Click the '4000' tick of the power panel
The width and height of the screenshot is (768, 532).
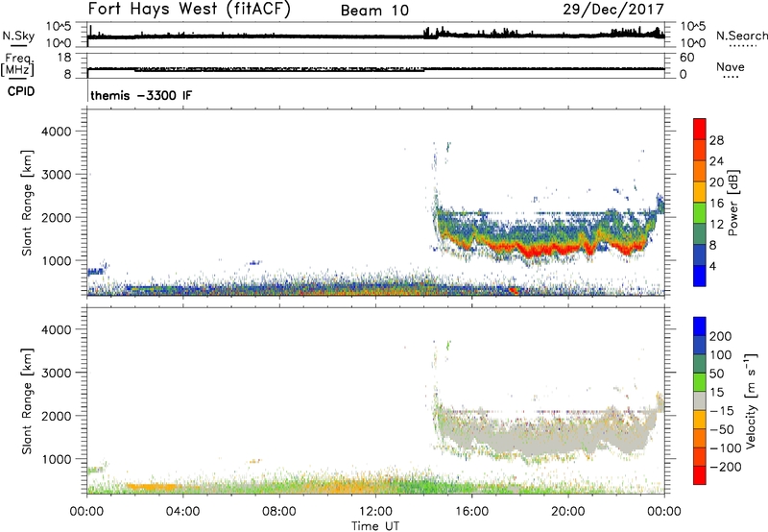[x=56, y=132]
